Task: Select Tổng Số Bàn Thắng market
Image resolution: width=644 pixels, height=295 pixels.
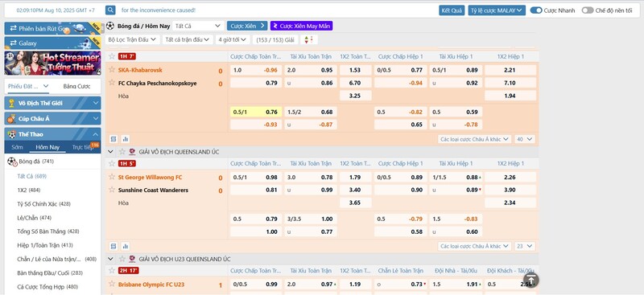Action: [x=48, y=231]
